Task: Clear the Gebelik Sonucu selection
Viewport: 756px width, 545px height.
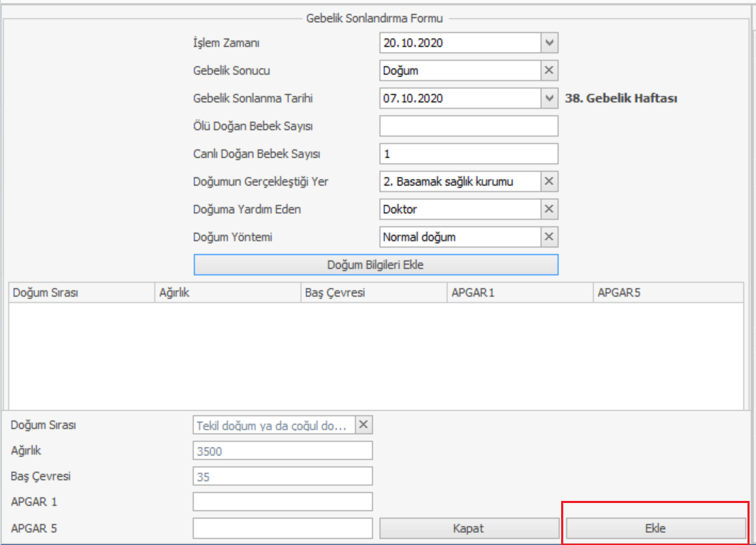Action: click(x=549, y=70)
